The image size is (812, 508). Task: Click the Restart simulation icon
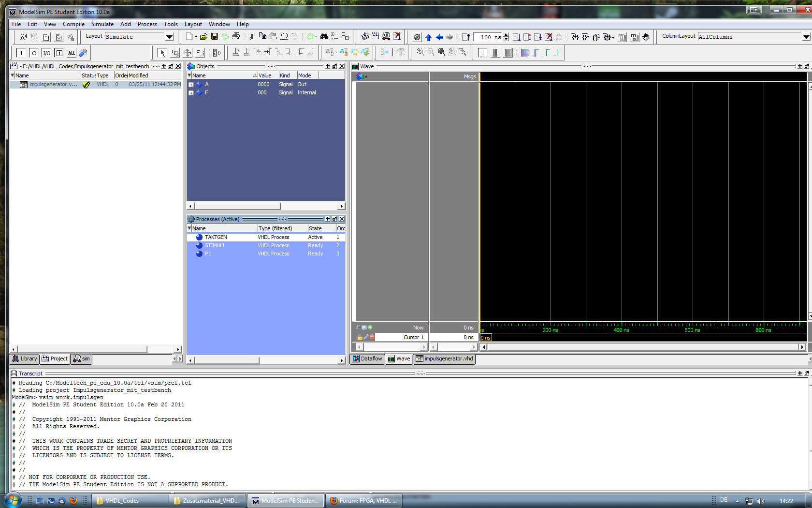coord(466,37)
